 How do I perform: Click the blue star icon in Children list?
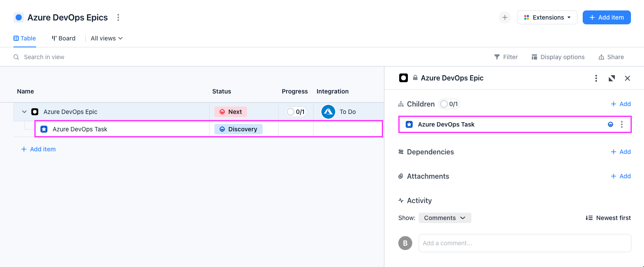[409, 124]
